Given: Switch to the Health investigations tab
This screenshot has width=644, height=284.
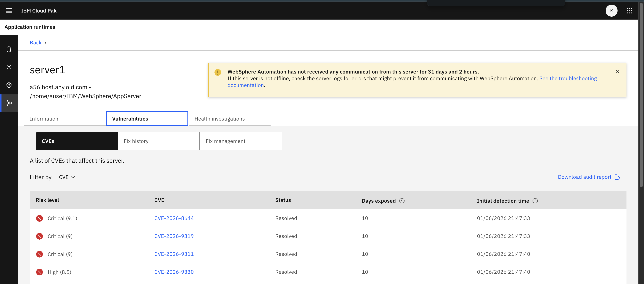Looking at the screenshot, I should [230, 119].
